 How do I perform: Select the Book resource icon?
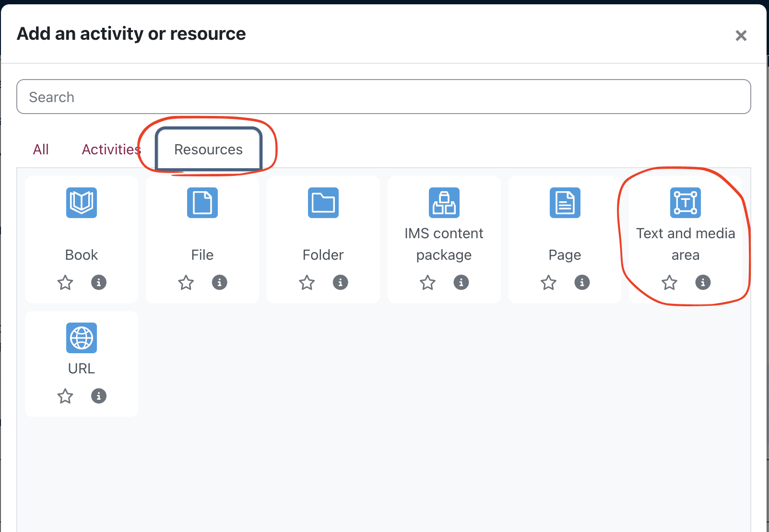click(x=82, y=203)
